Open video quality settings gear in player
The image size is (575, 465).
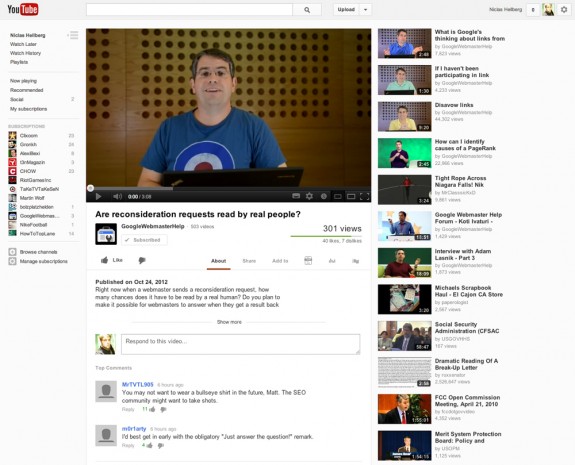tap(310, 196)
